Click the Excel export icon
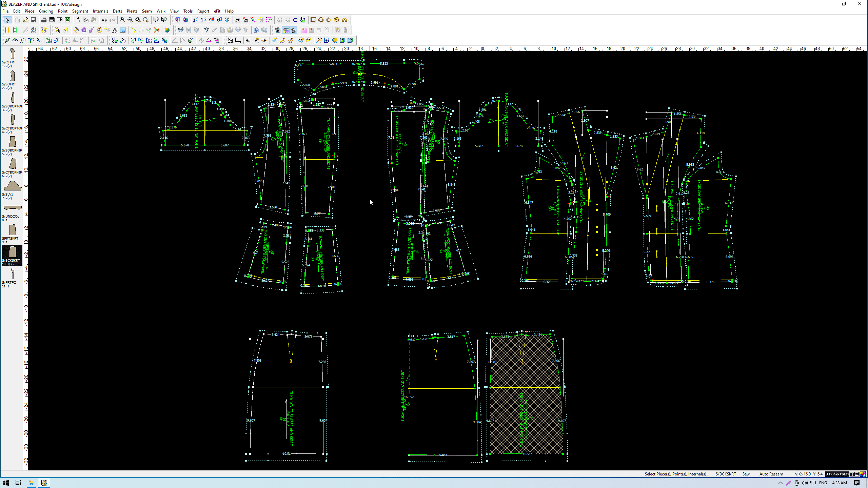868x488 pixels. pos(67,20)
